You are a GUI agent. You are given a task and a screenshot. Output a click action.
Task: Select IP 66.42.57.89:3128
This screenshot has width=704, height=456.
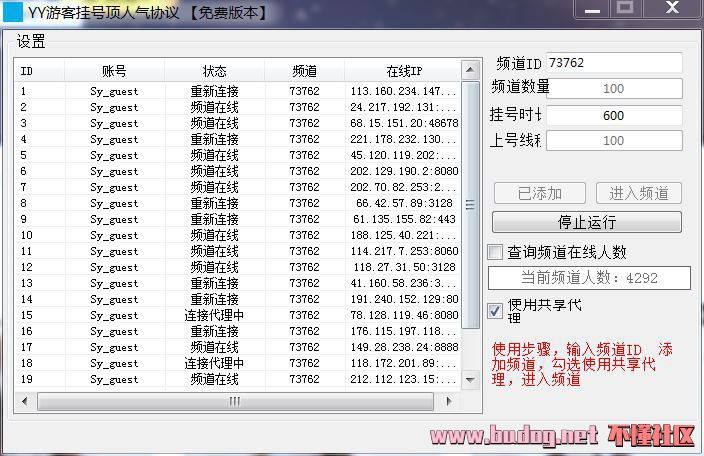(404, 203)
